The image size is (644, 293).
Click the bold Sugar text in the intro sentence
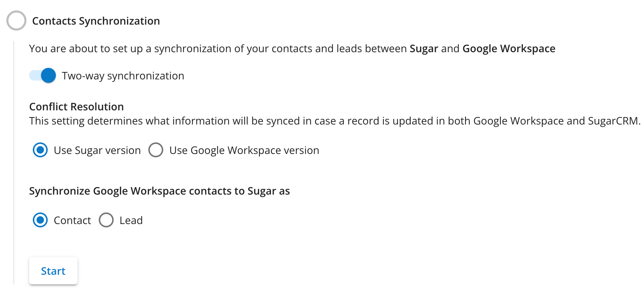(424, 48)
